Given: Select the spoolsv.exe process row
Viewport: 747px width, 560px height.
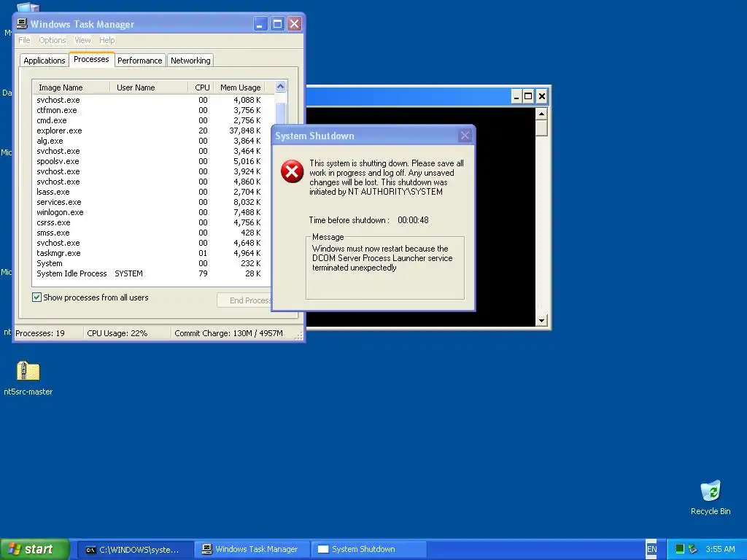Looking at the screenshot, I should (153, 161).
